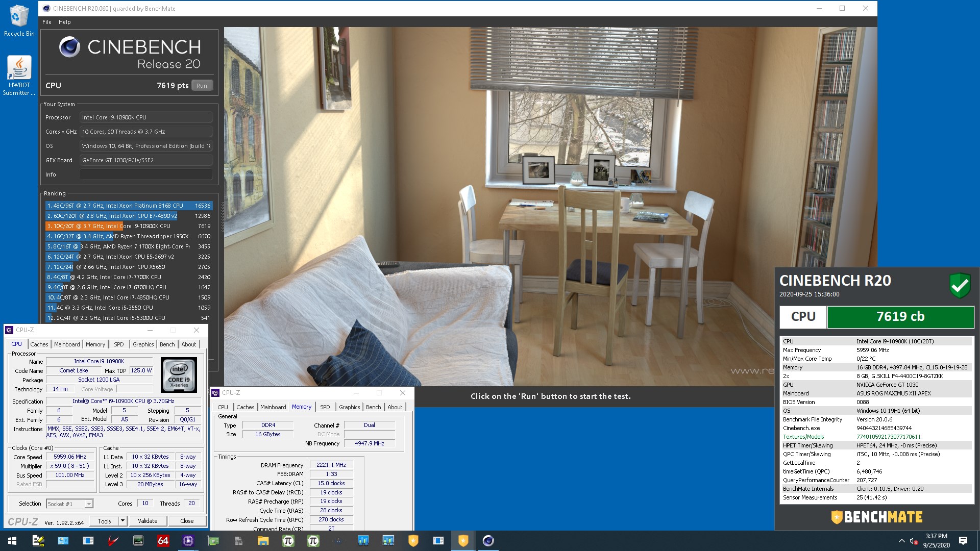Select the Core i7-7700K ranking row
The image size is (980, 551).
(x=129, y=277)
